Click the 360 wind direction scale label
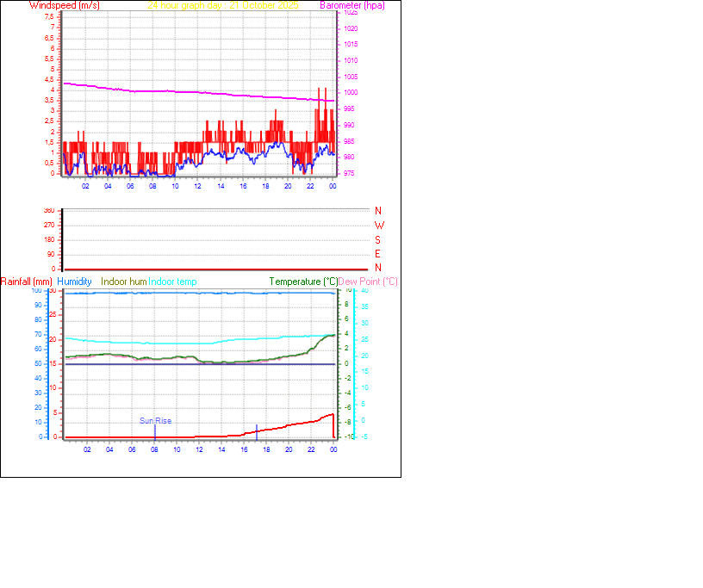Image resolution: width=703 pixels, height=588 pixels. point(47,208)
